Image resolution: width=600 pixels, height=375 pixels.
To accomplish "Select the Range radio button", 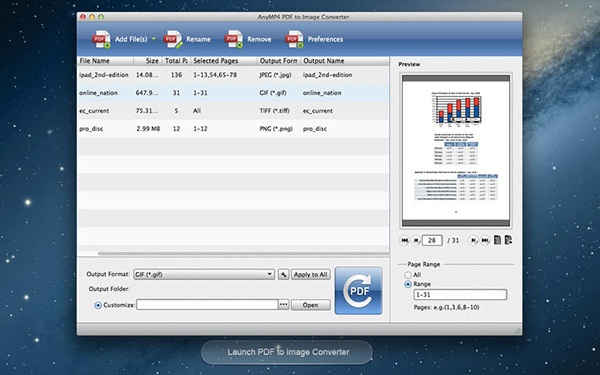I will pos(408,284).
